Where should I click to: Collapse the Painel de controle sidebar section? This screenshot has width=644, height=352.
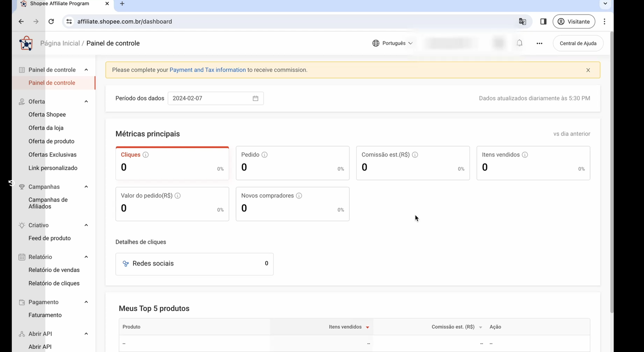tap(86, 70)
